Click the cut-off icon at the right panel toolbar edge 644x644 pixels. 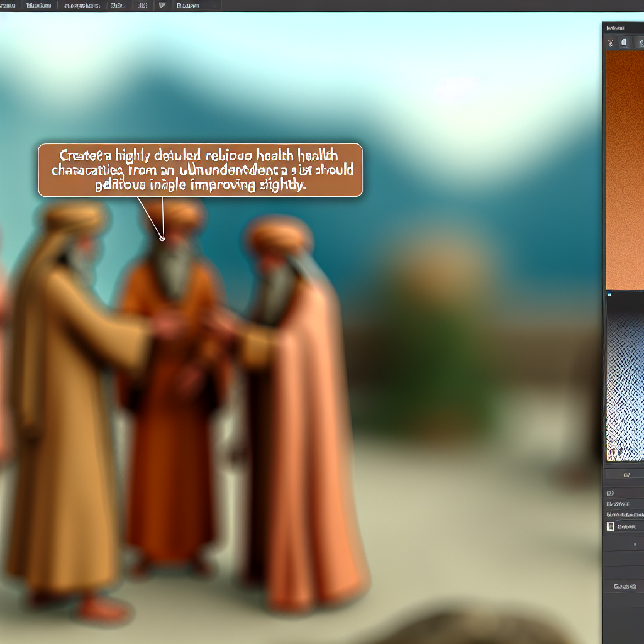(x=640, y=43)
